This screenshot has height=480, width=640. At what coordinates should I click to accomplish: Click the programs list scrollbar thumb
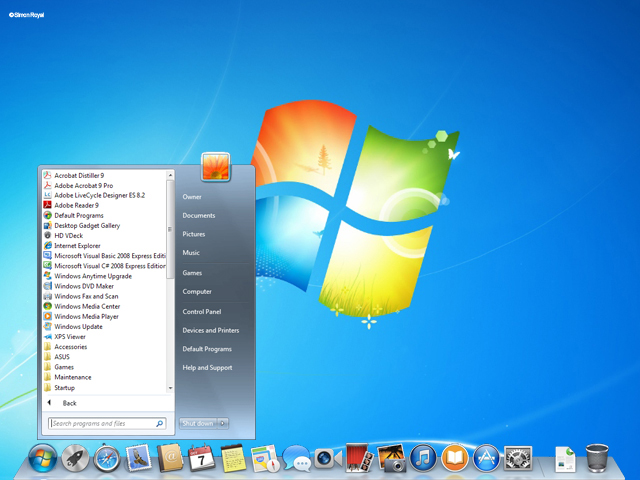[x=170, y=229]
